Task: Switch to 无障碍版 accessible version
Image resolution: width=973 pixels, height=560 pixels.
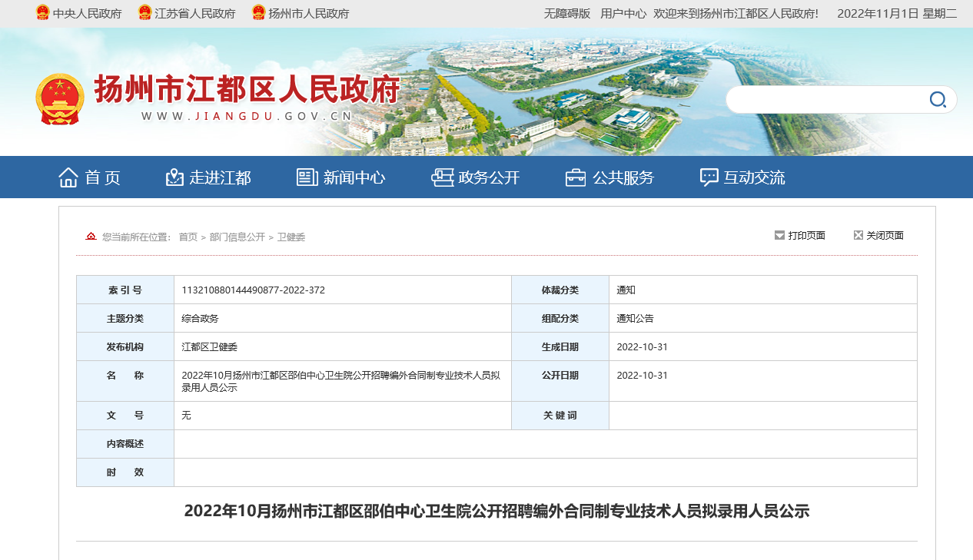Action: 567,14
